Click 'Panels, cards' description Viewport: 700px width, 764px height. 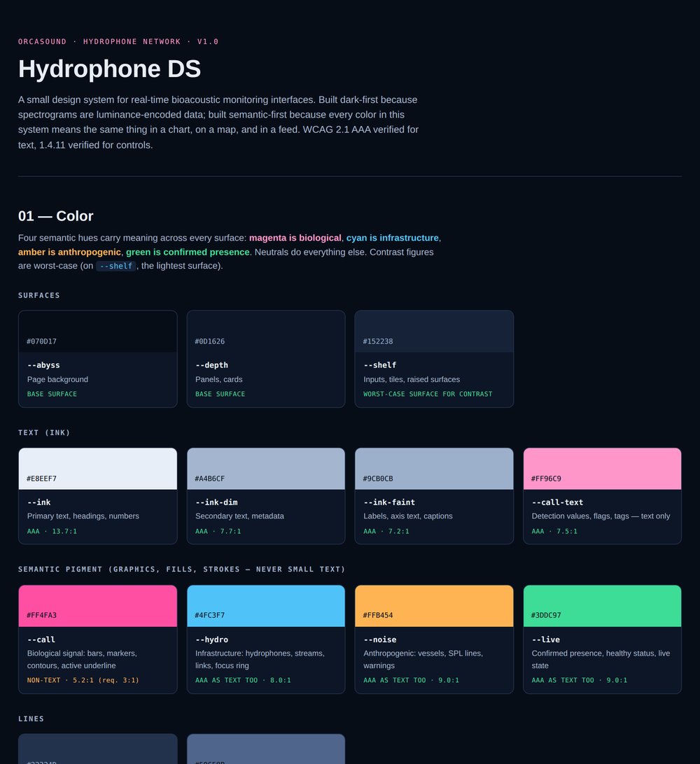click(x=219, y=380)
